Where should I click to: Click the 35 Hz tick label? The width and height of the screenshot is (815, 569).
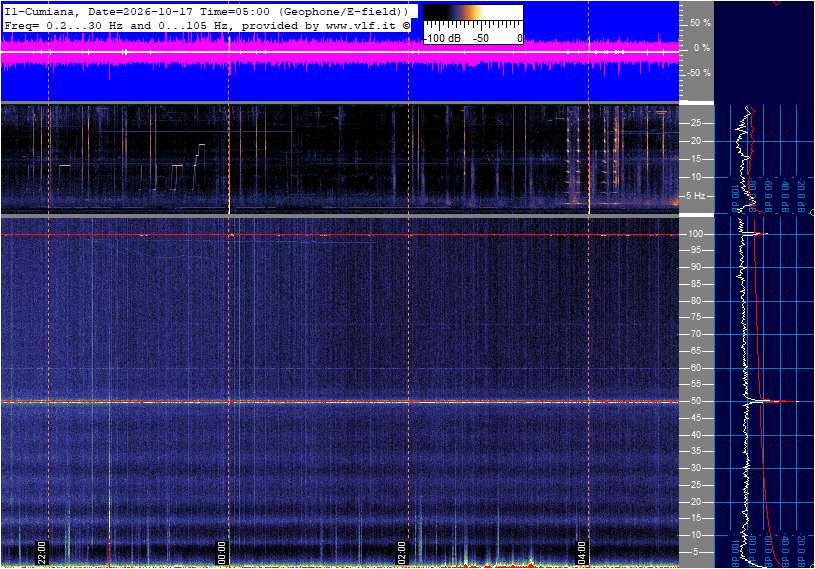click(x=695, y=452)
